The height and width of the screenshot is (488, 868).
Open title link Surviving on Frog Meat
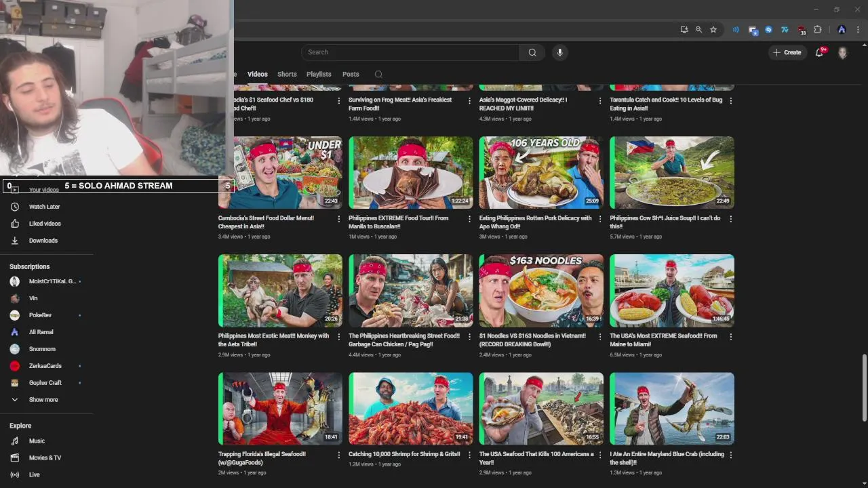click(400, 104)
